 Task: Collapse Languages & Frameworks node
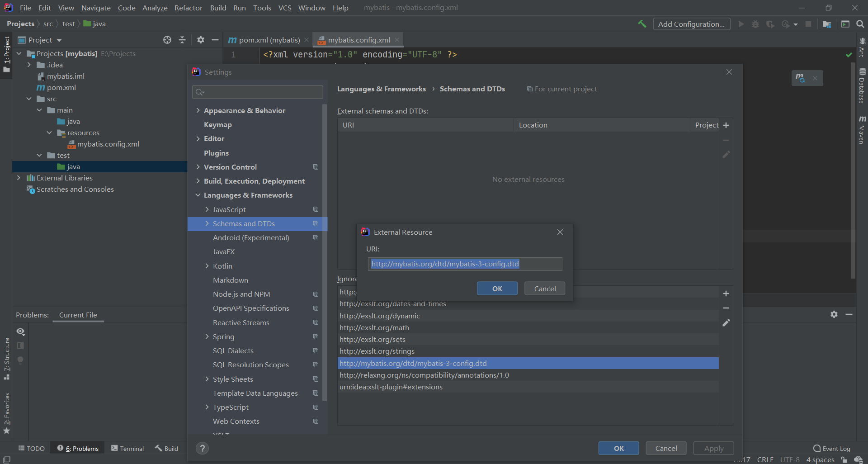tap(198, 195)
